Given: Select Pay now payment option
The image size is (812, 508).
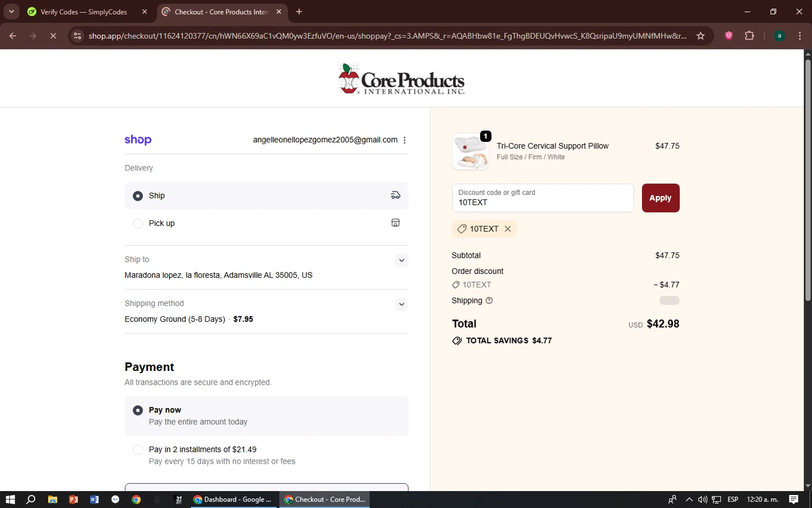Looking at the screenshot, I should (x=266, y=416).
